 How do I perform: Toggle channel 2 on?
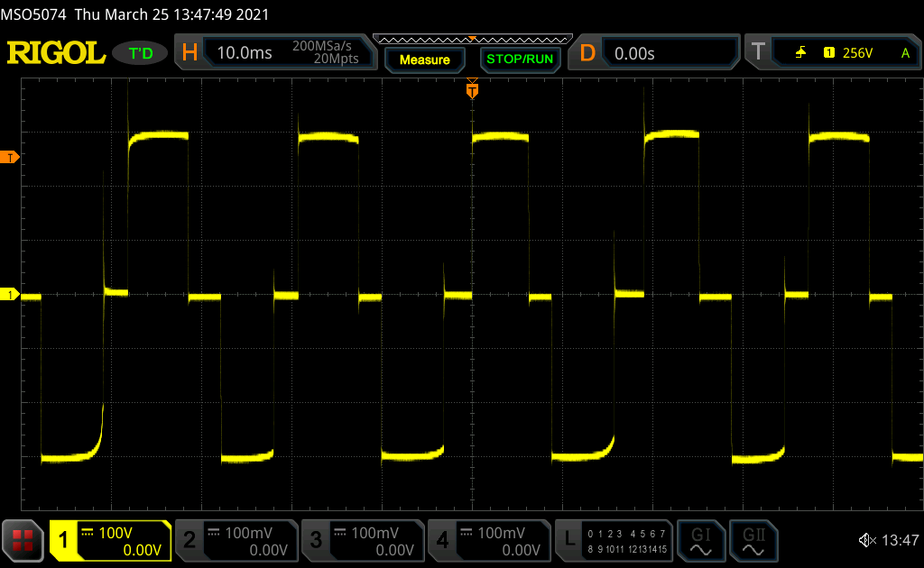click(x=189, y=540)
